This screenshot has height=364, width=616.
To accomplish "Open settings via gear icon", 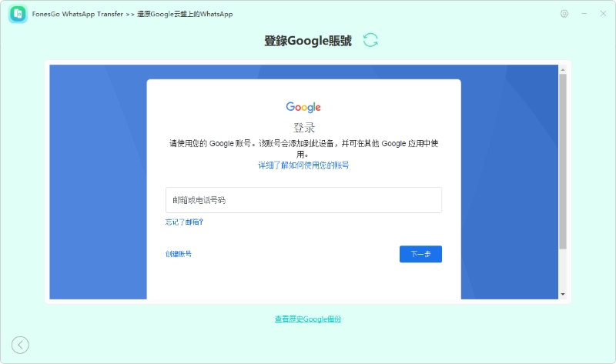I will coord(564,14).
